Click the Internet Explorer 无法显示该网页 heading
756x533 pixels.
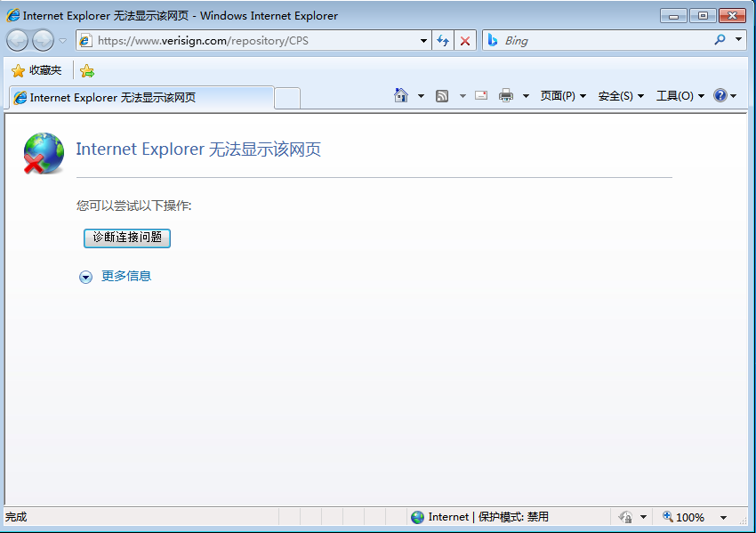click(198, 149)
